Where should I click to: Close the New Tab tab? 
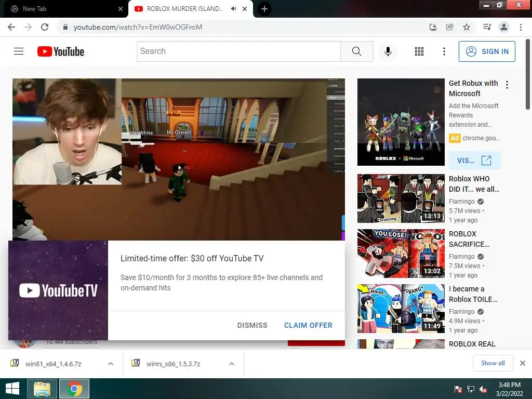[121, 9]
